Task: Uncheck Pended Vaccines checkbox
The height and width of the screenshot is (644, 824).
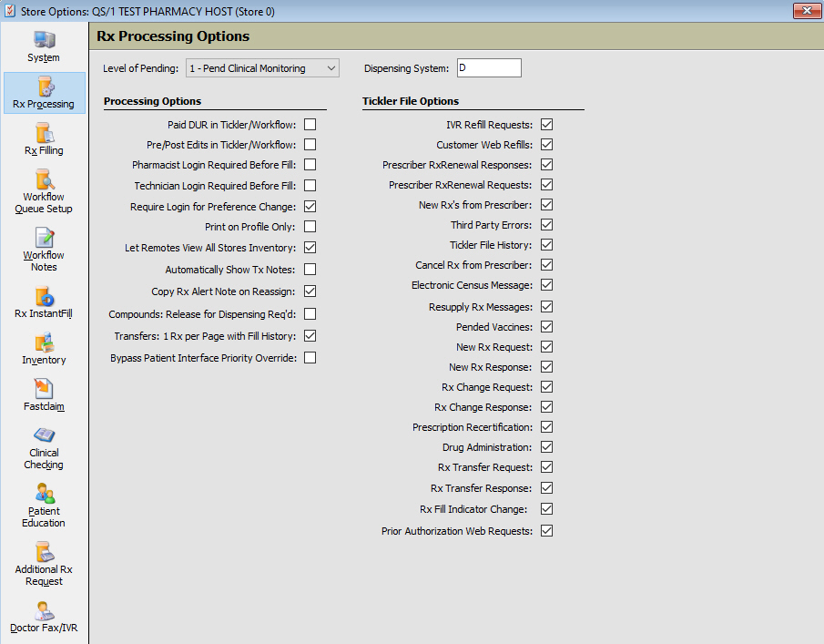Action: [x=546, y=326]
